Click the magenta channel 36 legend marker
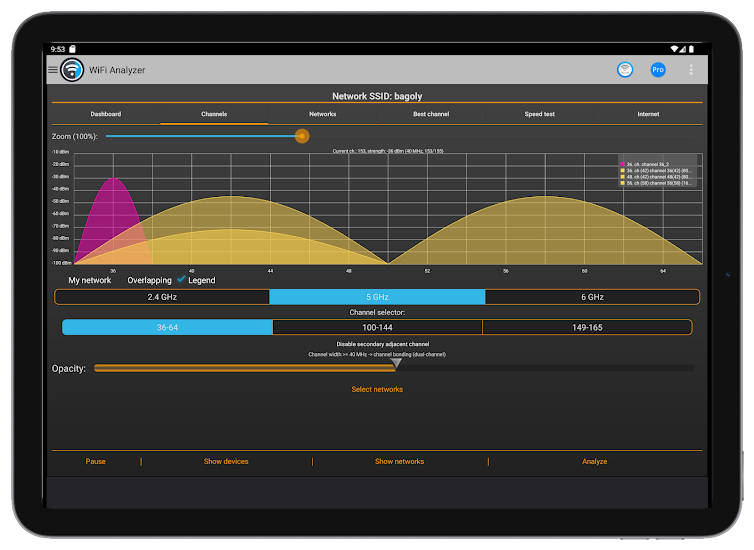754x550 pixels. point(622,164)
